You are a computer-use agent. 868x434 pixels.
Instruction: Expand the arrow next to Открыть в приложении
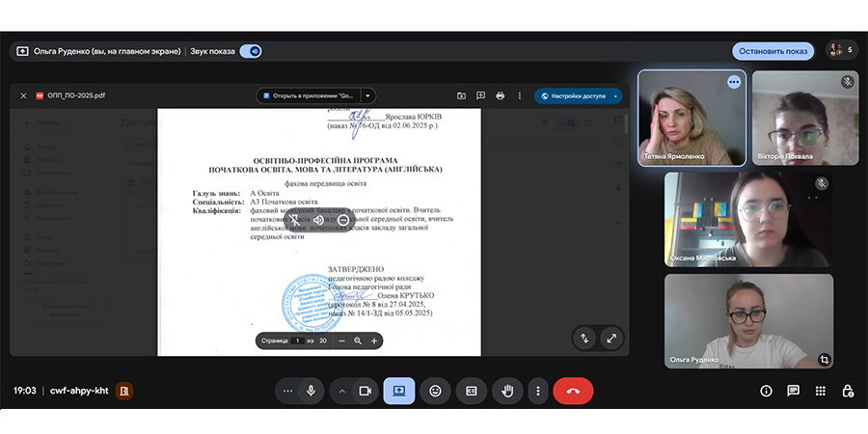coord(368,95)
